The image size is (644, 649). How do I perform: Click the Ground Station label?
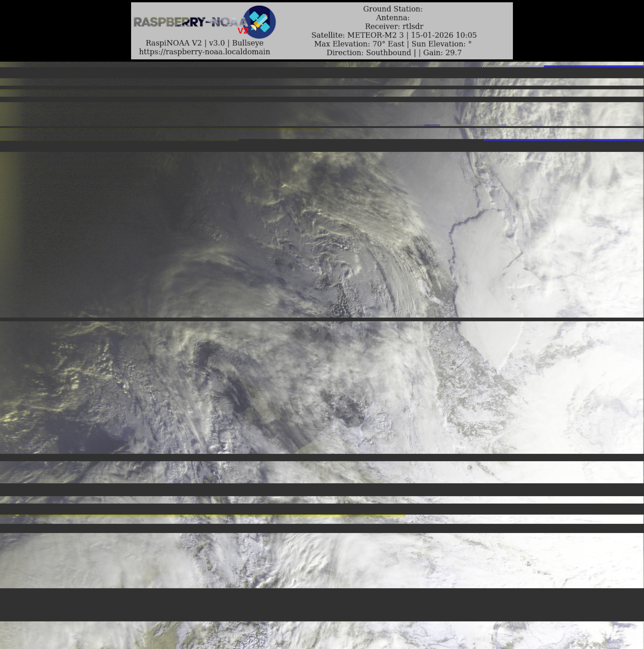click(393, 9)
